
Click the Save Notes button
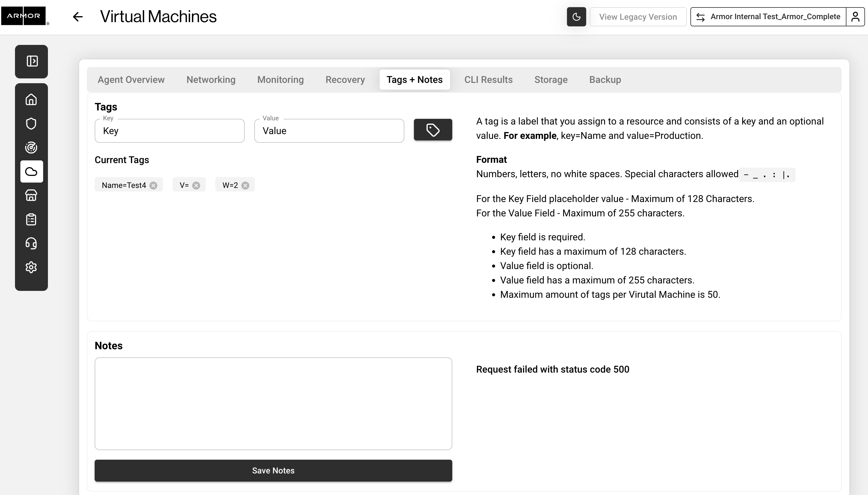point(273,470)
